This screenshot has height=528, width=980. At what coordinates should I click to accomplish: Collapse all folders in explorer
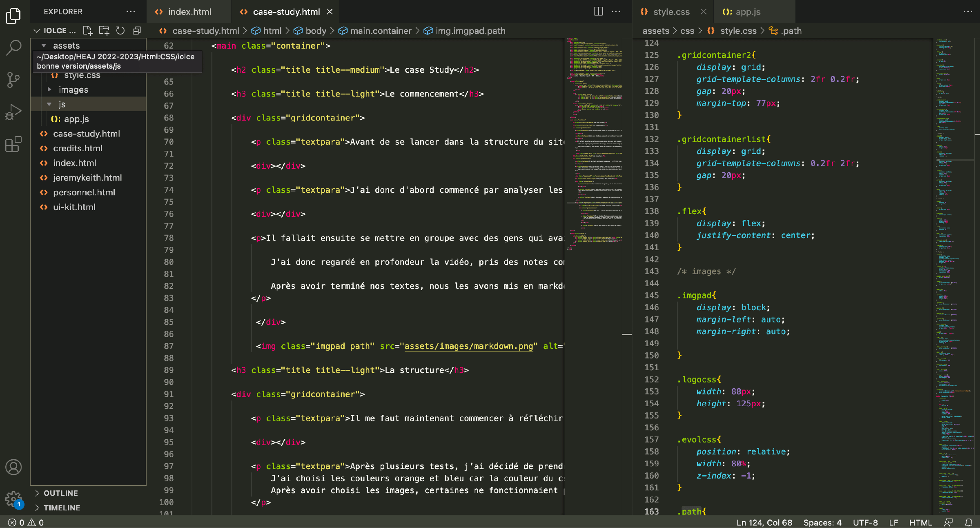tap(137, 31)
